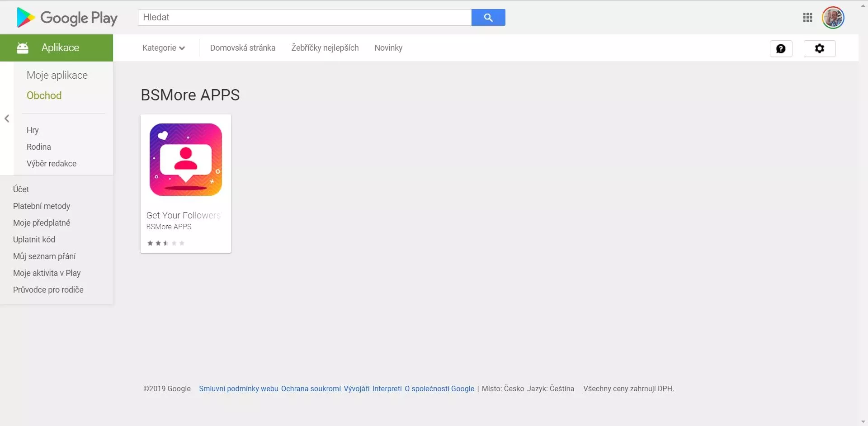Image resolution: width=868 pixels, height=426 pixels.
Task: Open Můj seznam přání
Action: (44, 256)
